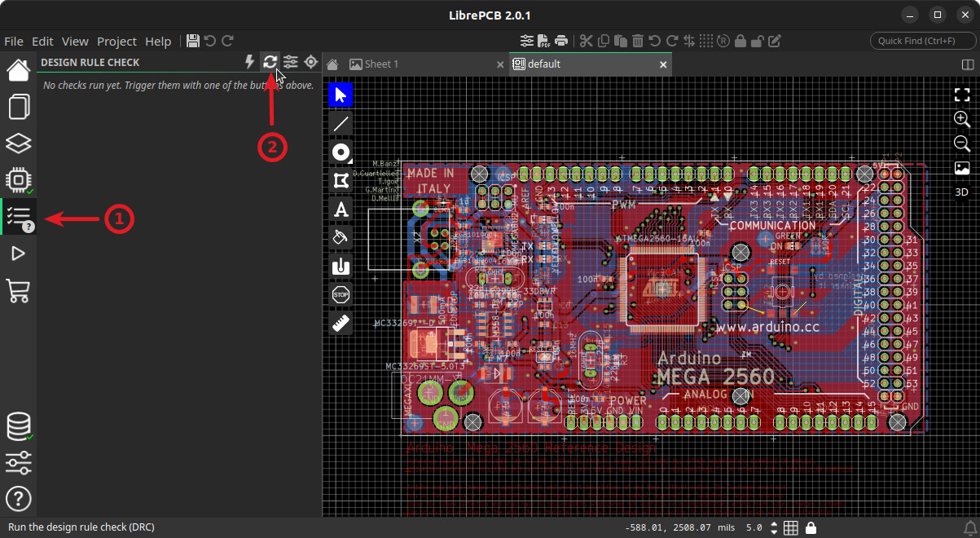This screenshot has height=538, width=980.
Task: Redo using the arrow beside save icon
Action: coord(227,41)
